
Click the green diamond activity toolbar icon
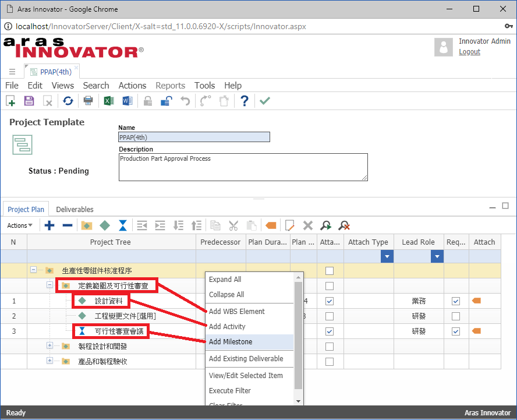tap(105, 225)
